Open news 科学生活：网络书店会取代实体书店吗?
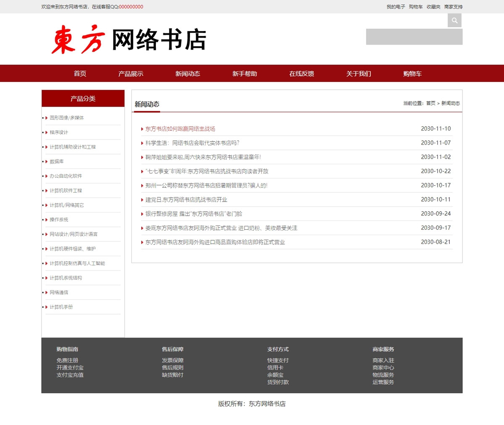Viewport: 504px width, 425px height. click(x=192, y=143)
